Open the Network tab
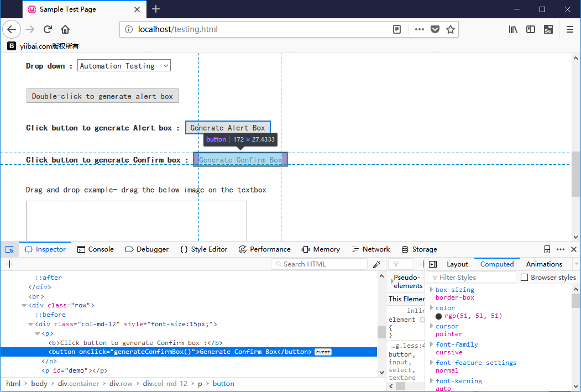This screenshot has width=581, height=392. [371, 249]
